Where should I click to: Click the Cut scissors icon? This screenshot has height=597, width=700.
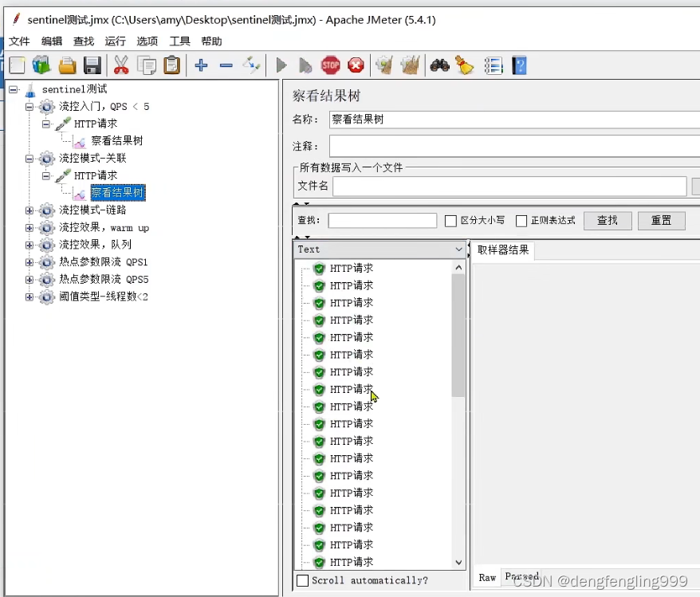click(x=121, y=65)
